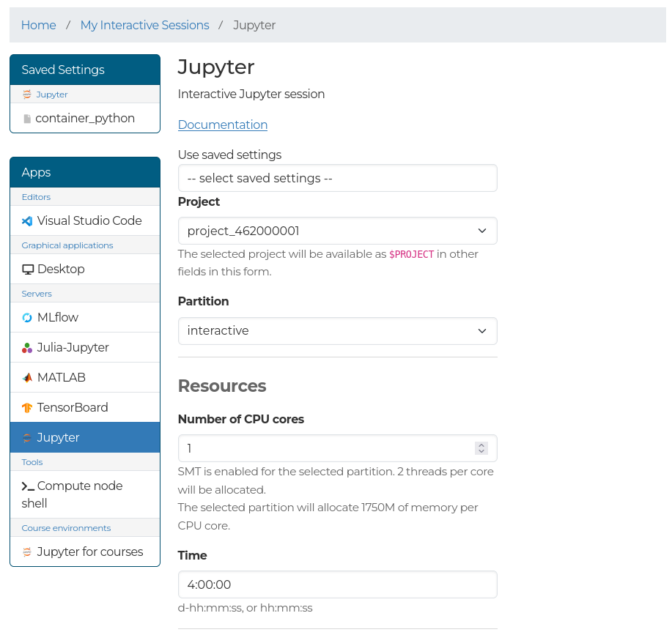The height and width of the screenshot is (635, 672).
Task: Open the Compute node shell terminal icon
Action: pyautogui.click(x=26, y=486)
